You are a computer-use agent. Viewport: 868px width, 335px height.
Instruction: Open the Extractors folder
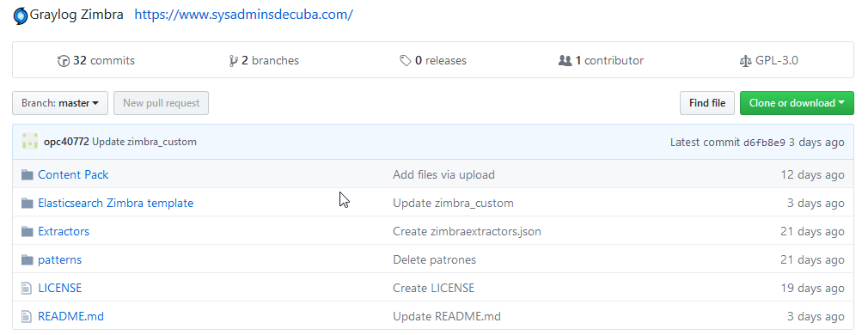(64, 231)
